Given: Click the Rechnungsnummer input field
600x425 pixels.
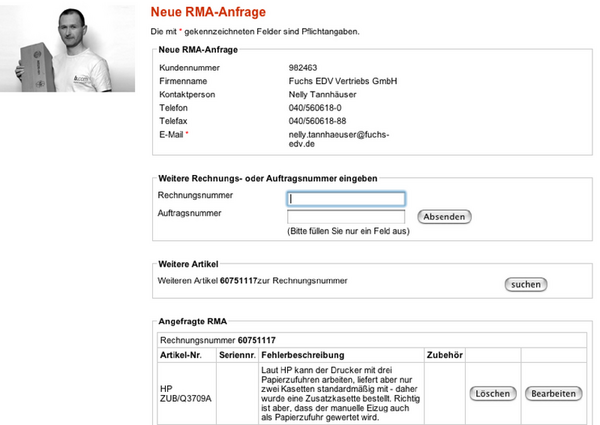Looking at the screenshot, I should (345, 198).
